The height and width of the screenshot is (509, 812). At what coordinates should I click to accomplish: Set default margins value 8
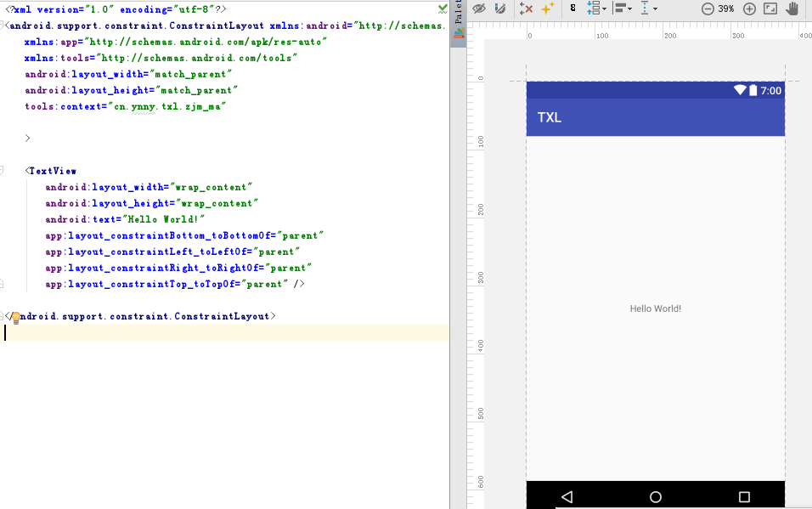(x=572, y=8)
